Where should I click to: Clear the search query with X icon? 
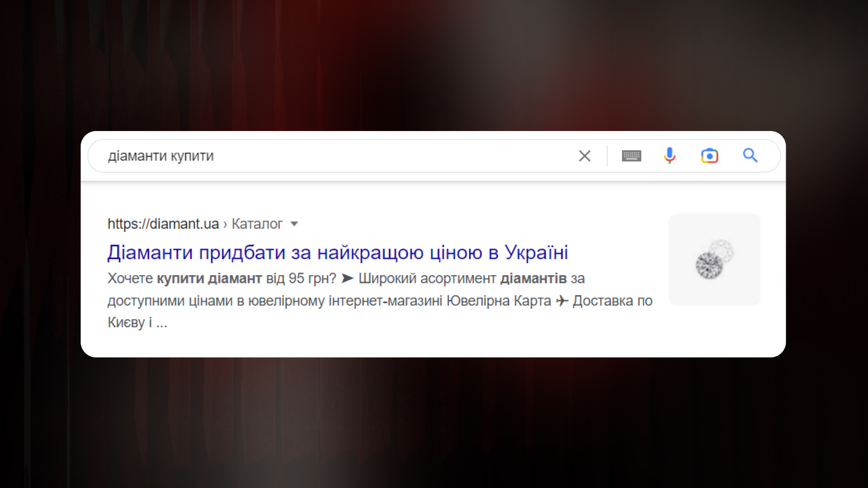(585, 156)
